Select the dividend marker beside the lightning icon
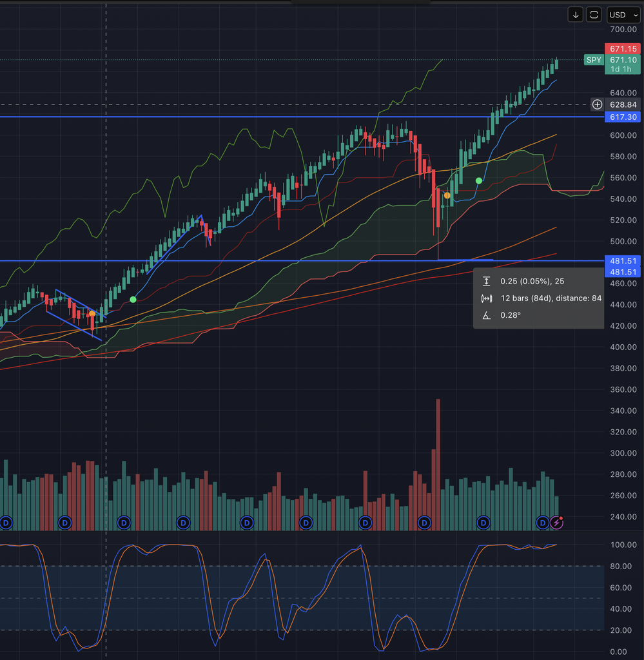644x660 pixels. [x=543, y=522]
